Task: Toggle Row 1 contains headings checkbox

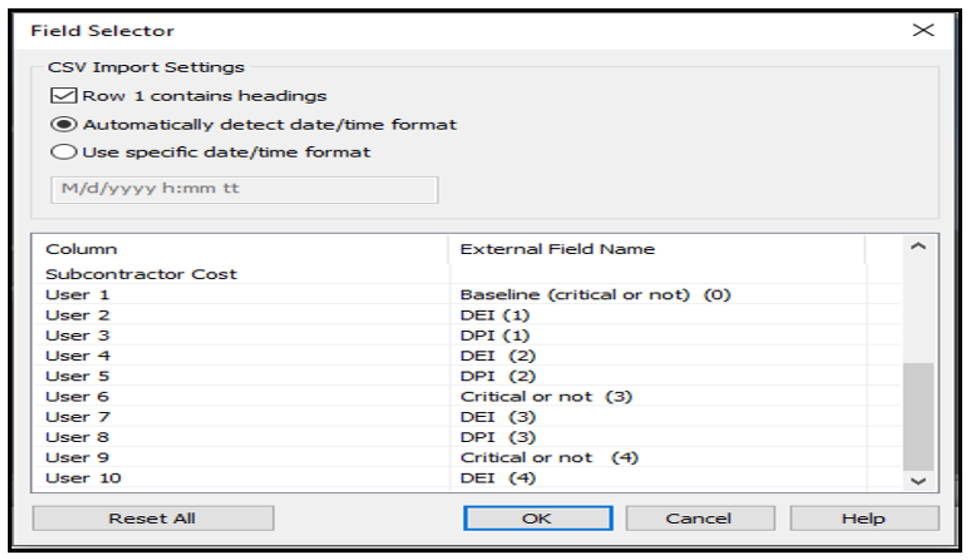Action: [63, 95]
